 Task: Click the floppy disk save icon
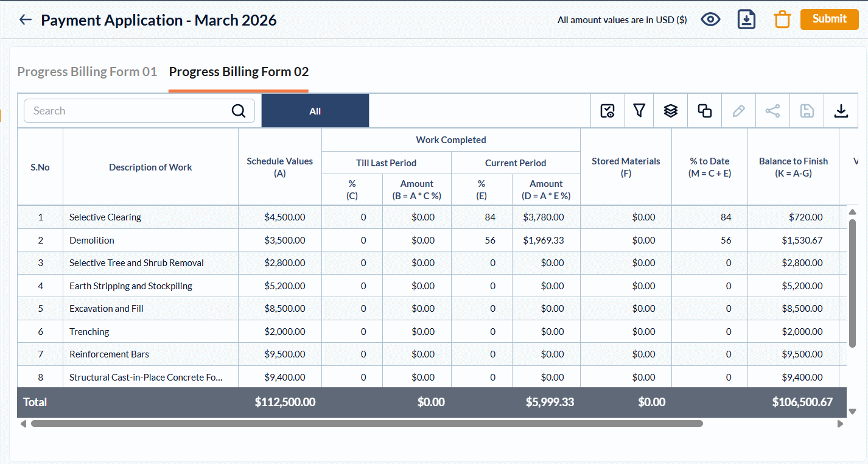807,111
